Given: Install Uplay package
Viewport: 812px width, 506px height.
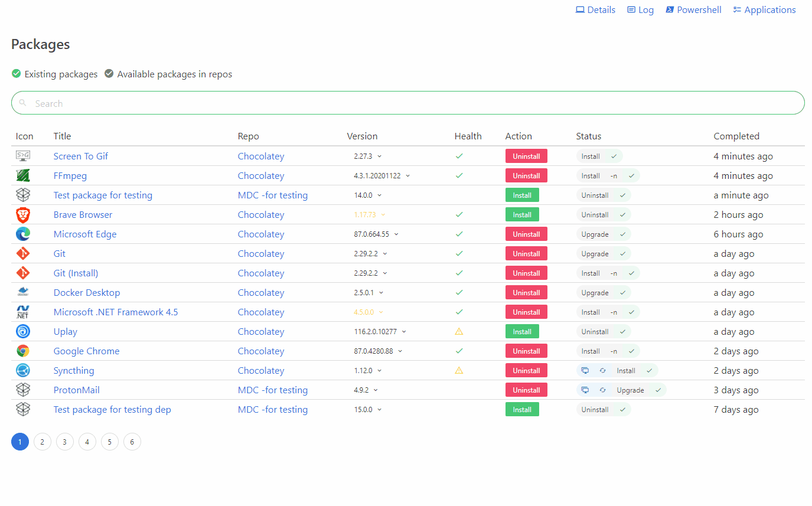Looking at the screenshot, I should 522,331.
